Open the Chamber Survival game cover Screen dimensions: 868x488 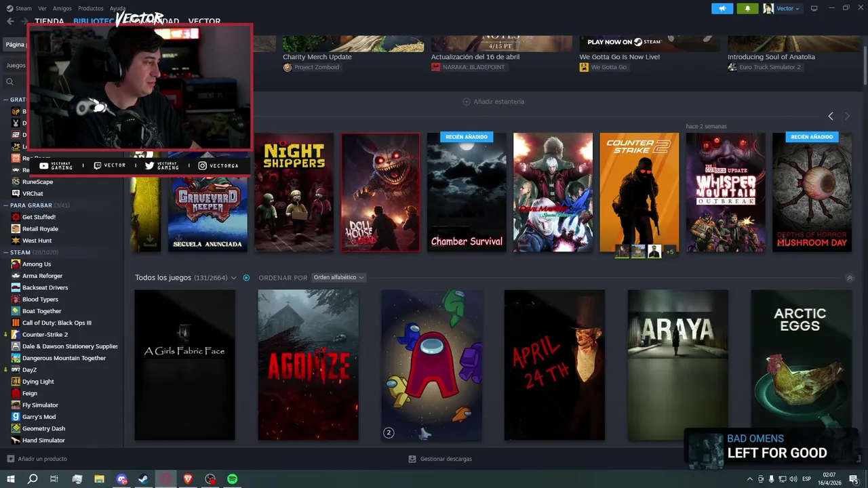tap(467, 192)
